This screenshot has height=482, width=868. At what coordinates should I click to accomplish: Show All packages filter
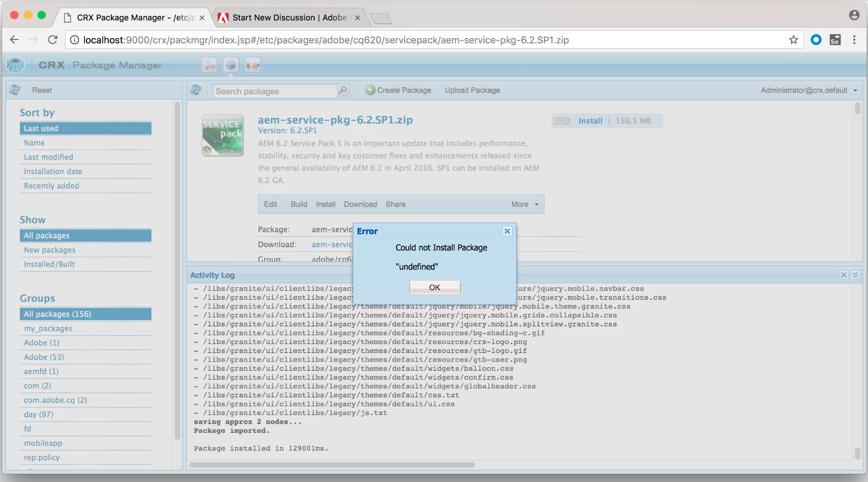pos(85,236)
